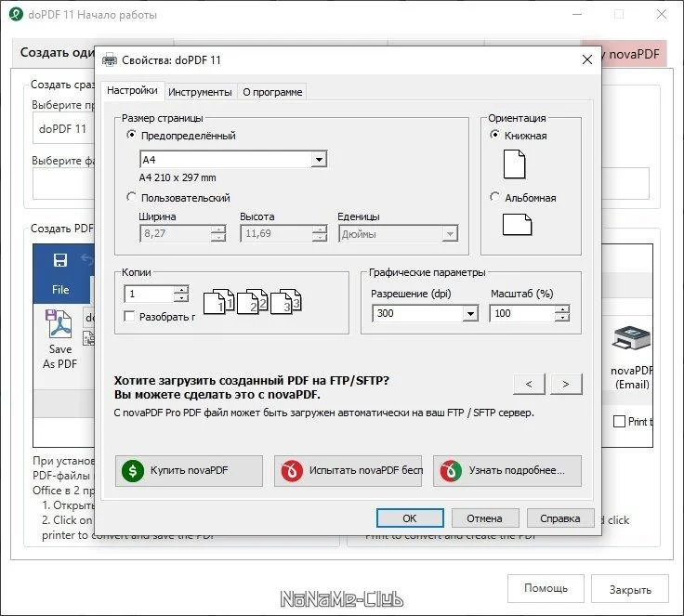Switch to the Инструменты tab
684x616 pixels.
(x=200, y=92)
